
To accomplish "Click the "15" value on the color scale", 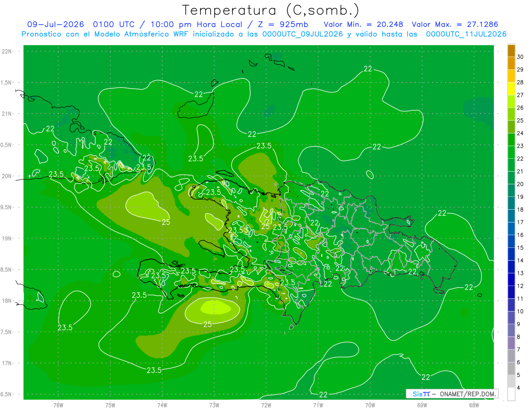I will pos(520,247).
